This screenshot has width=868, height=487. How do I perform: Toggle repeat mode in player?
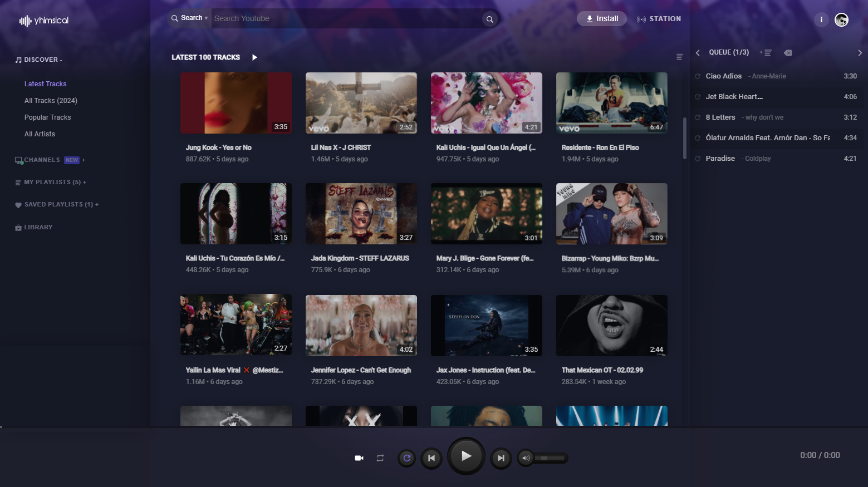(380, 458)
